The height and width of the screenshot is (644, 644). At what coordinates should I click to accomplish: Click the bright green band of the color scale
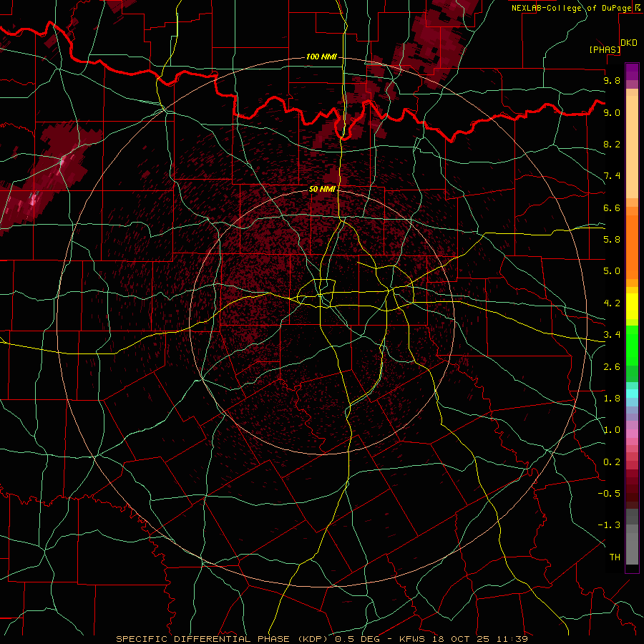point(632,346)
